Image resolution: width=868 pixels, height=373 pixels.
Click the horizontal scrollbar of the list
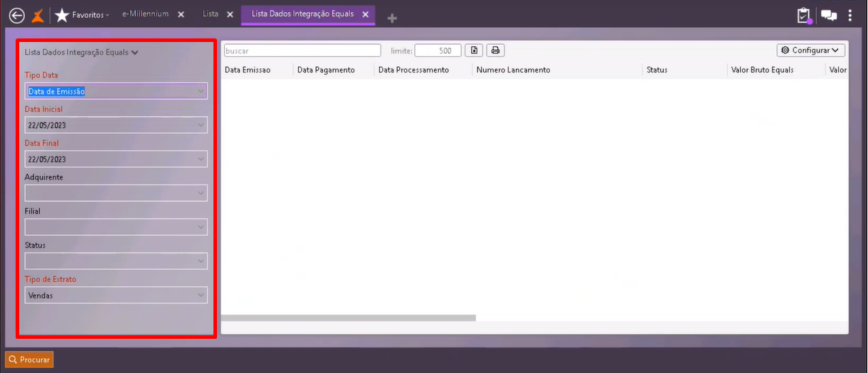click(x=349, y=318)
